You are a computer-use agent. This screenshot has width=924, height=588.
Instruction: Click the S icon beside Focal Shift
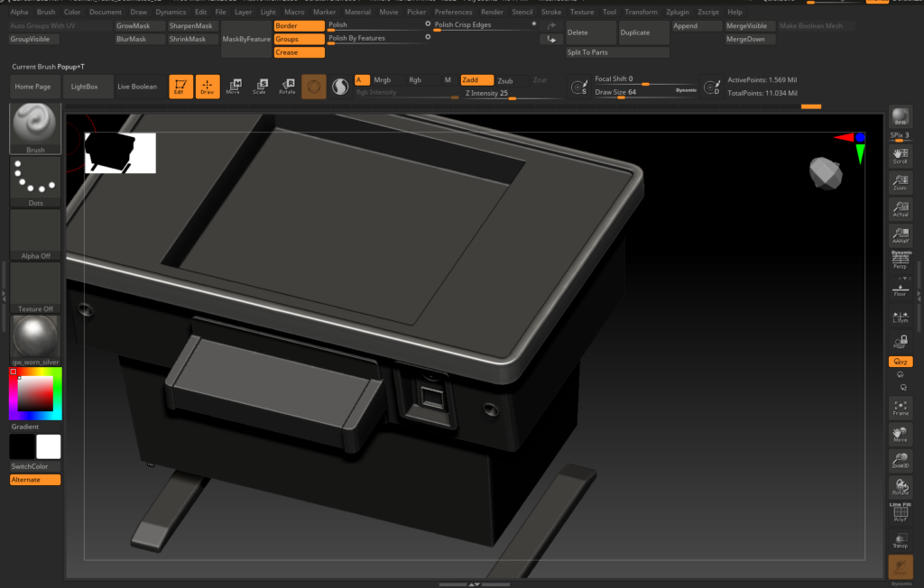tap(579, 87)
